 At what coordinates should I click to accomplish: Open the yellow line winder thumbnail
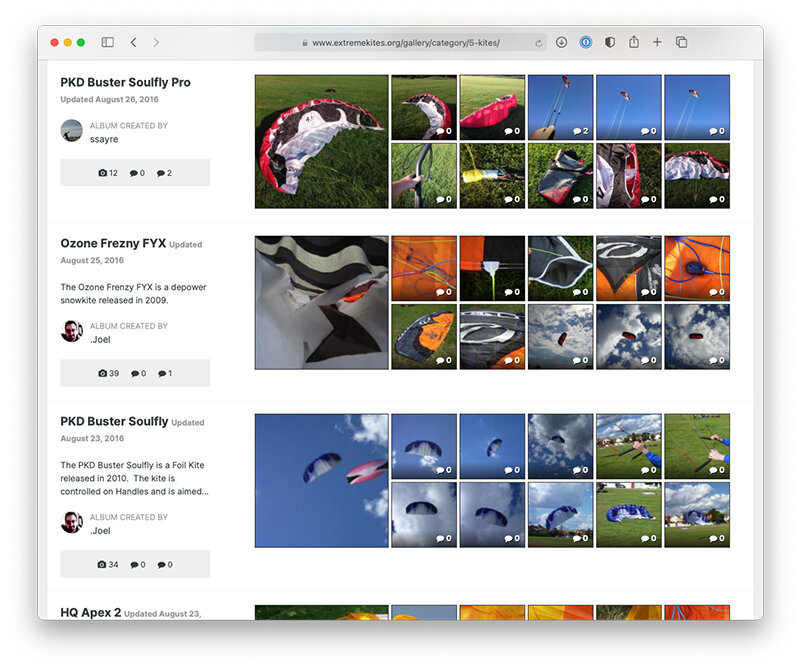(492, 176)
